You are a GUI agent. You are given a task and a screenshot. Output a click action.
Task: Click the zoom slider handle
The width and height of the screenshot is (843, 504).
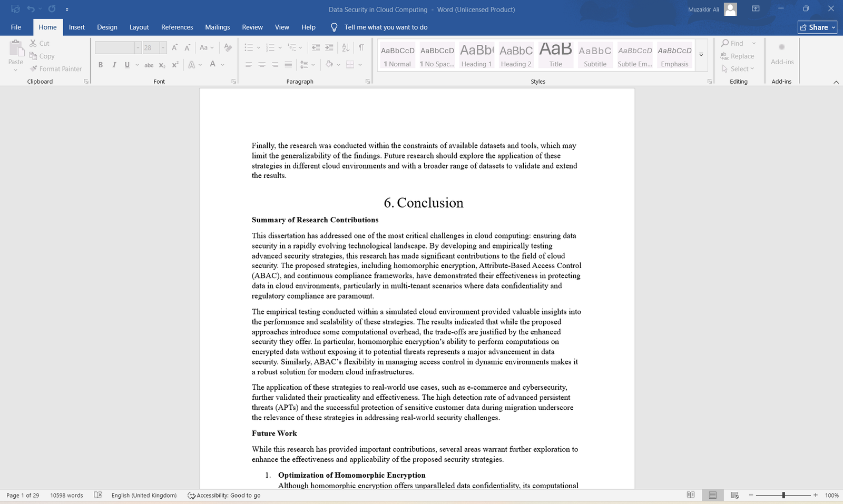pos(783,495)
